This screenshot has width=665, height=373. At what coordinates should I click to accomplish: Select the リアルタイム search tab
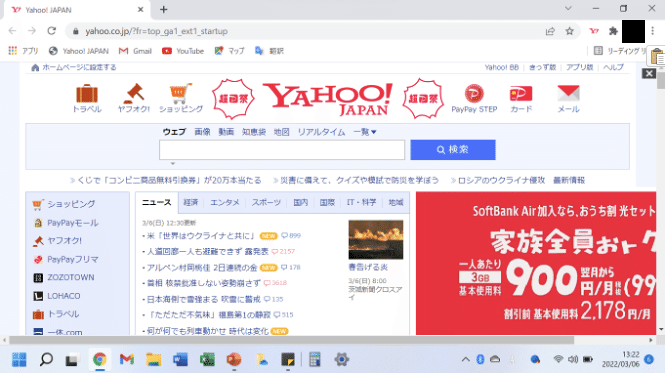321,132
